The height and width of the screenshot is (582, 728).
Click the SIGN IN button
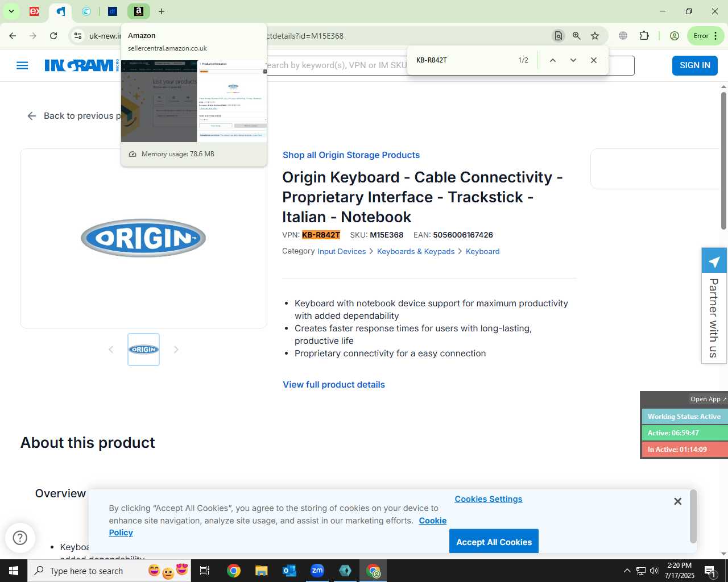pos(695,65)
